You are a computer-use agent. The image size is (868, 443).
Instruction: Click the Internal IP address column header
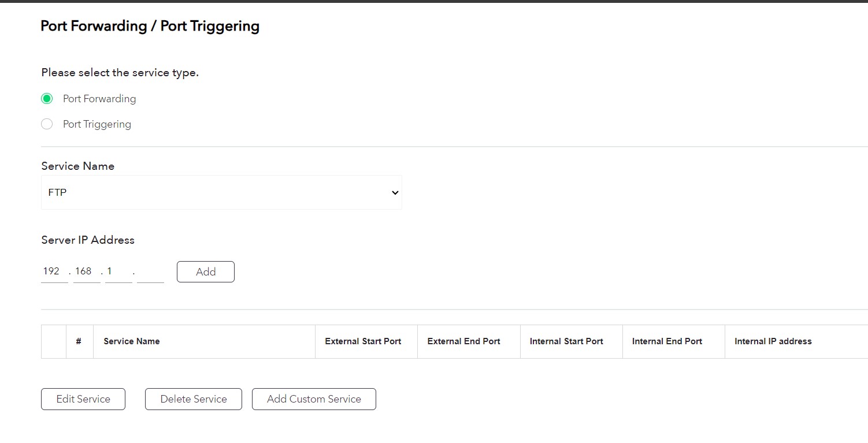pos(773,341)
